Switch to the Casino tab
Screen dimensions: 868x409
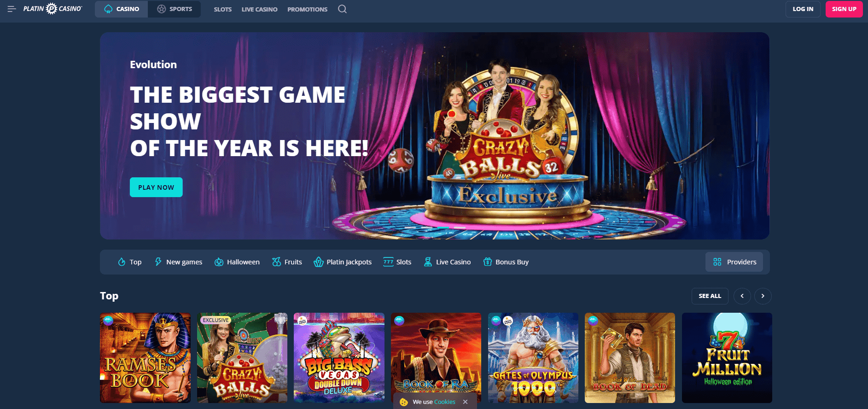click(x=122, y=9)
